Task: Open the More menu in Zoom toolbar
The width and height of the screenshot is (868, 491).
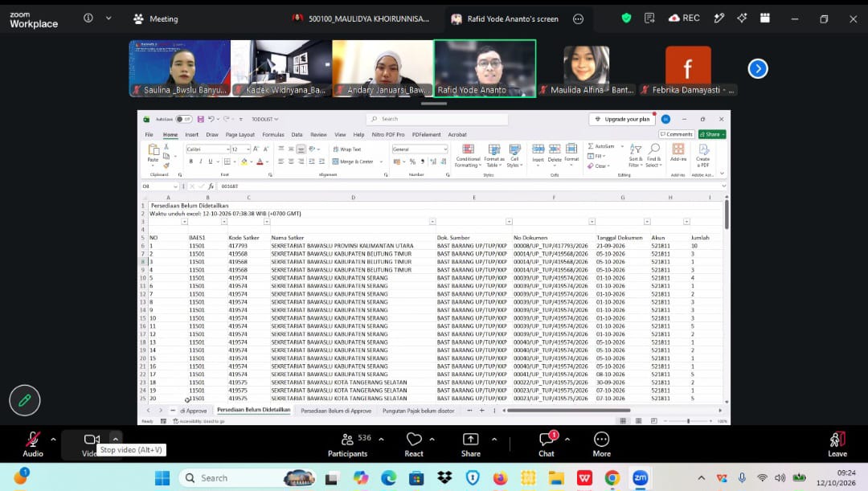Action: pos(602,444)
